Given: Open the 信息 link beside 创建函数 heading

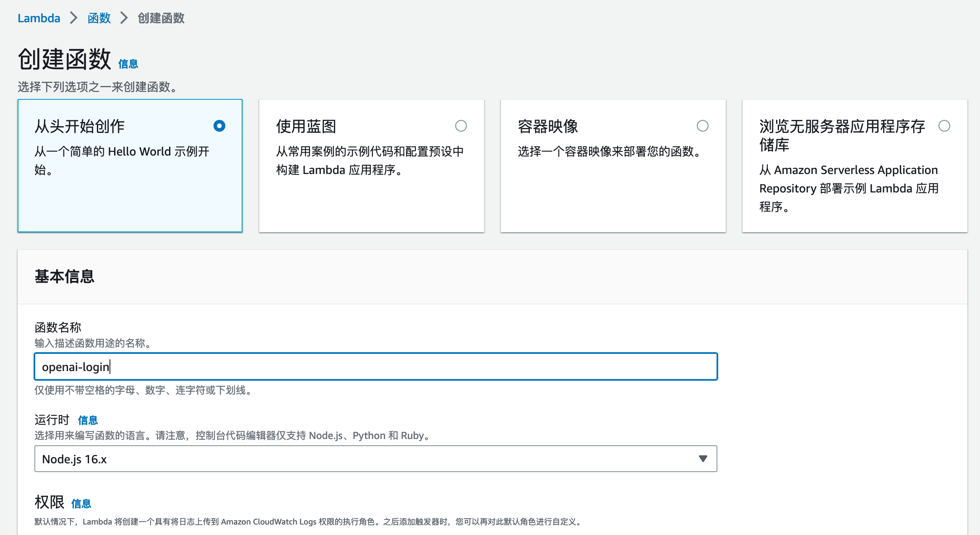Looking at the screenshot, I should [128, 64].
